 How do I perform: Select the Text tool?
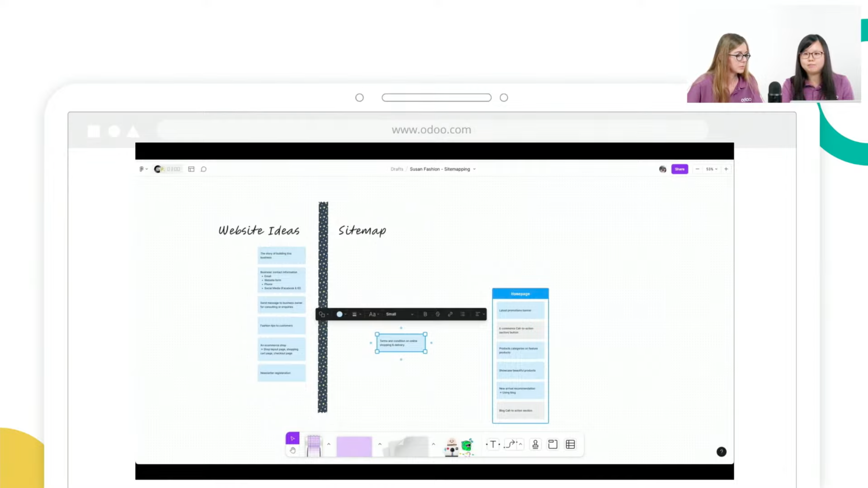[493, 445]
